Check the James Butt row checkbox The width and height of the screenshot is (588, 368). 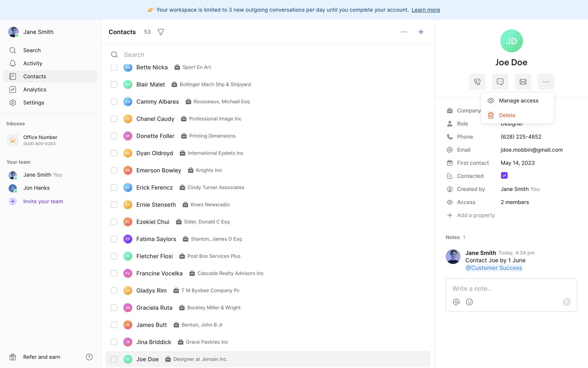[x=114, y=325]
